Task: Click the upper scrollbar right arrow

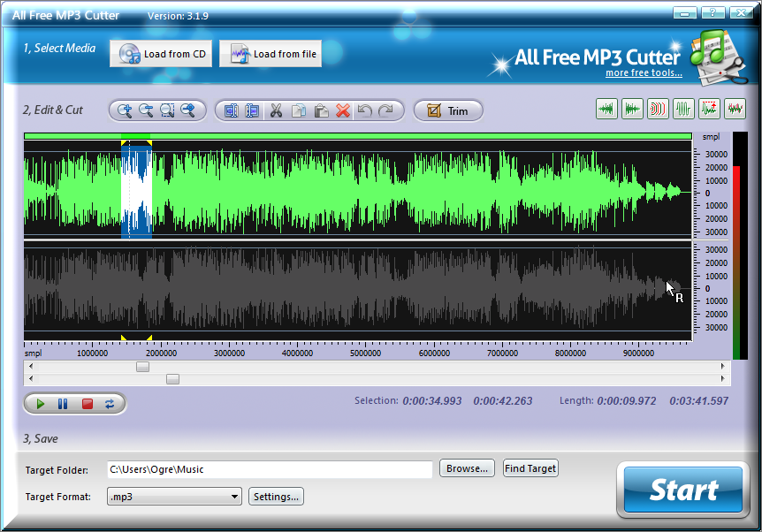Action: click(x=722, y=367)
